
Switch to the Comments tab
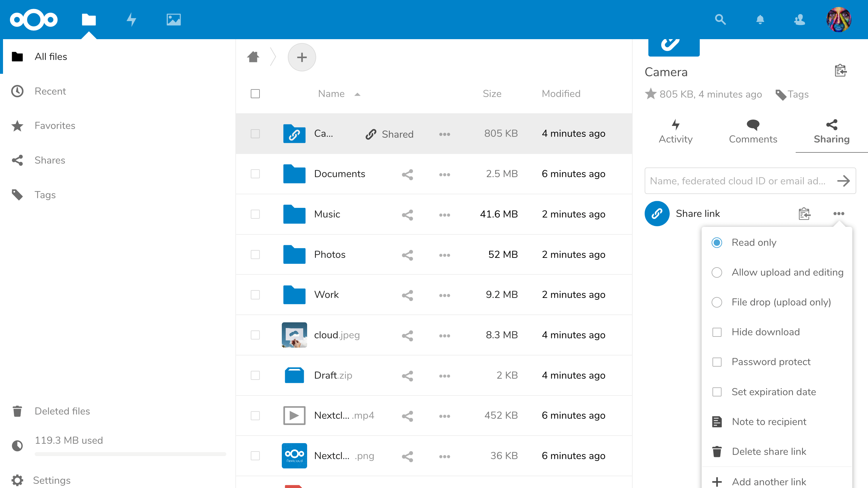pyautogui.click(x=753, y=132)
